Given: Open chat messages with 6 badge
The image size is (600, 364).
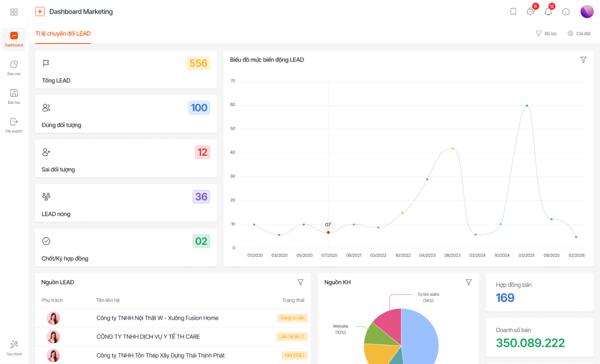Looking at the screenshot, I should (531, 11).
